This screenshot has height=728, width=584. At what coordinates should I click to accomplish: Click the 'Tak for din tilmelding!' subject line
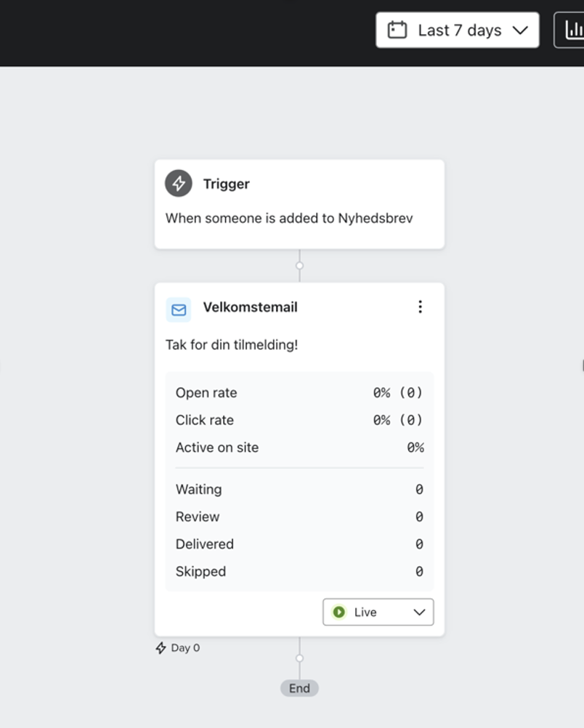[232, 345]
